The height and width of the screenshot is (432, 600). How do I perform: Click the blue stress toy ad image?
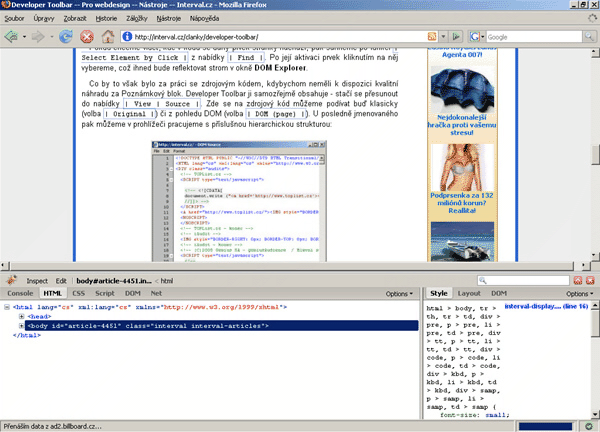pyautogui.click(x=462, y=90)
